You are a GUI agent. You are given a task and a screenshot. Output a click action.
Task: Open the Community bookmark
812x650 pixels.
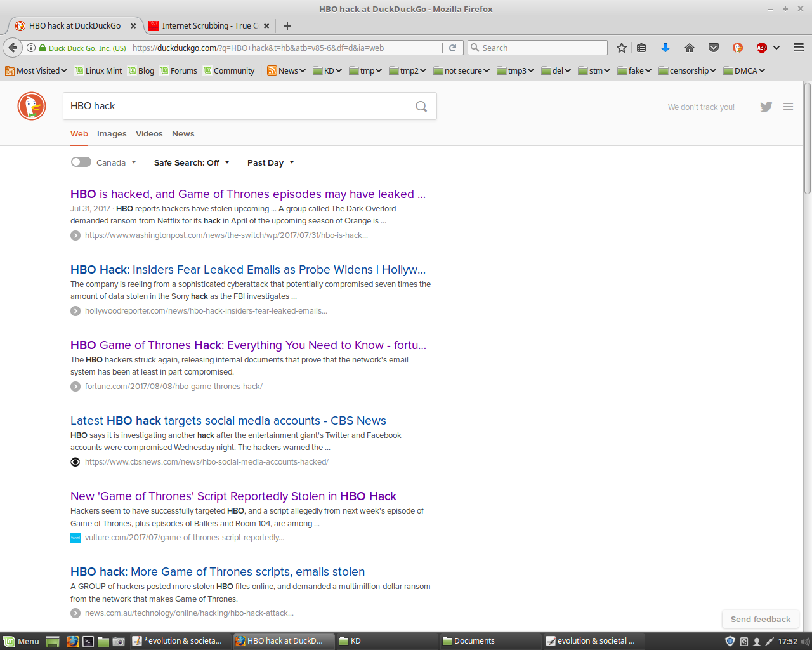click(228, 70)
